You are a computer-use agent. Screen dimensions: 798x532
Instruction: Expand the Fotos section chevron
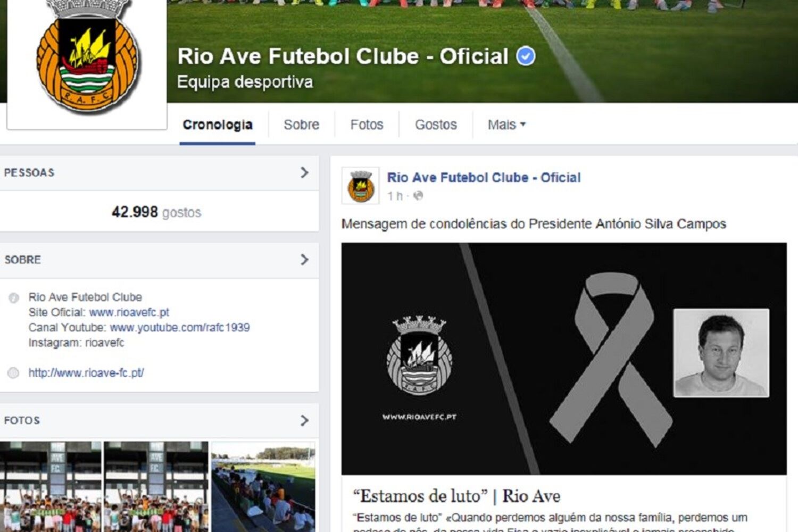[304, 420]
